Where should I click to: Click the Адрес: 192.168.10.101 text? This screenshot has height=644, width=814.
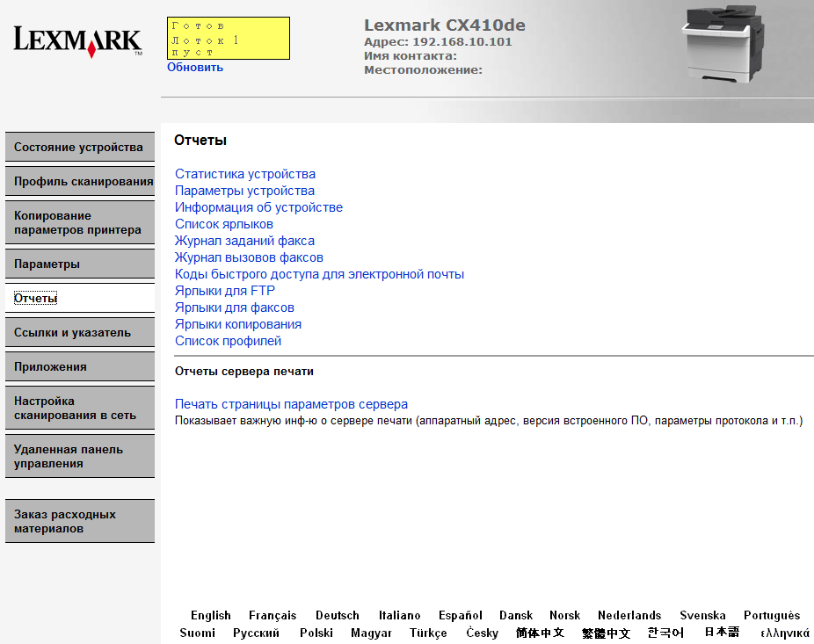pos(438,42)
